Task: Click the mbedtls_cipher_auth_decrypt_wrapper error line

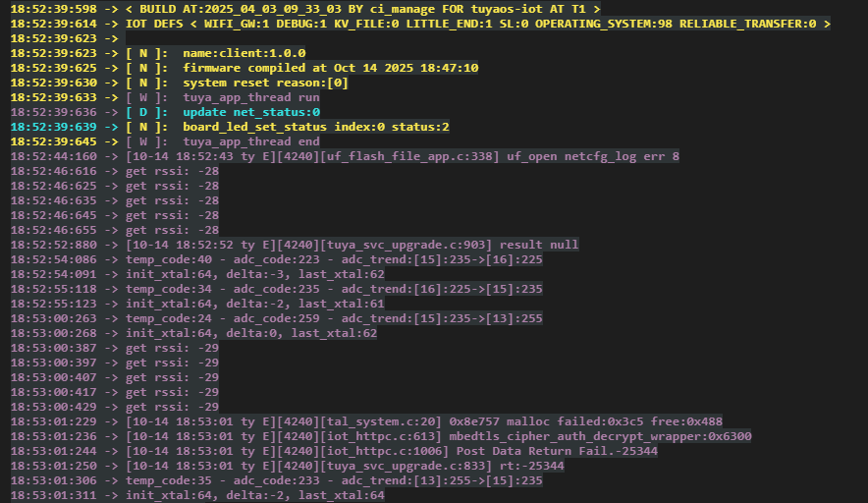Action: pos(438,436)
